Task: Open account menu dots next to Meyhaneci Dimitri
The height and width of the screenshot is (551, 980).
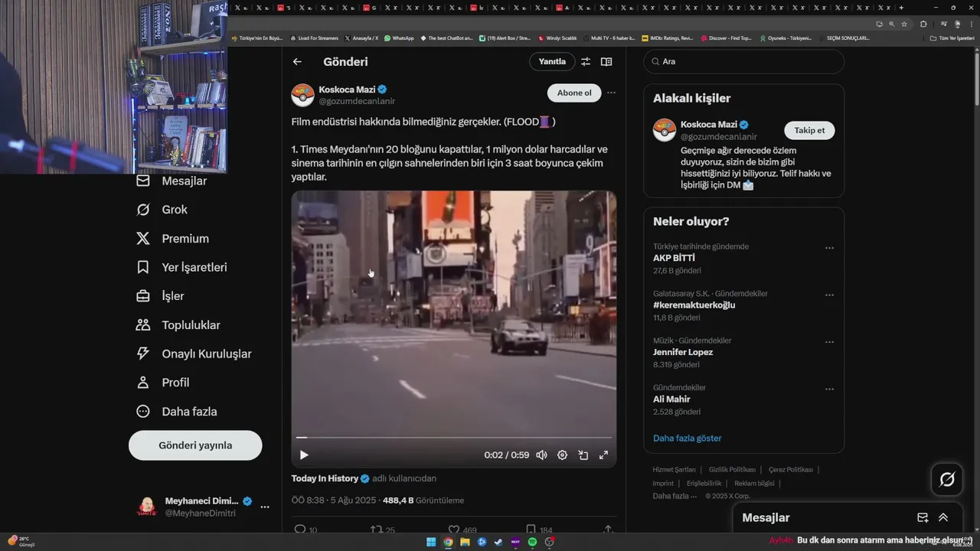Action: click(x=265, y=507)
